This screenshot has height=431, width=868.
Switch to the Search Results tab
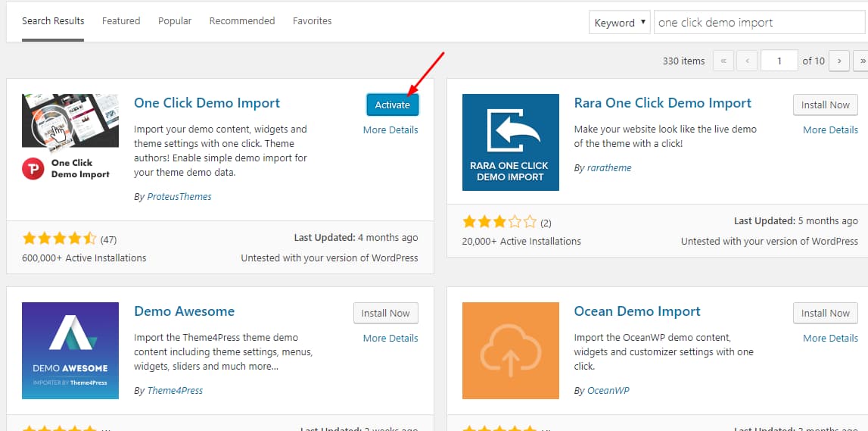pyautogui.click(x=53, y=21)
